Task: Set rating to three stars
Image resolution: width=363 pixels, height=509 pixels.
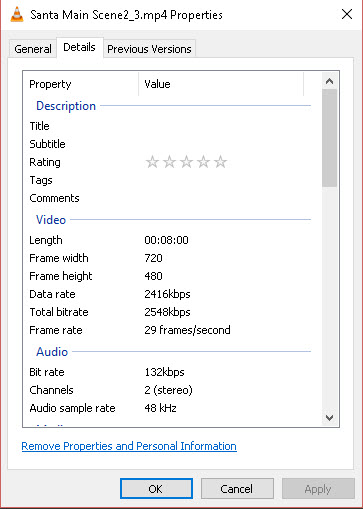Action: [x=186, y=162]
